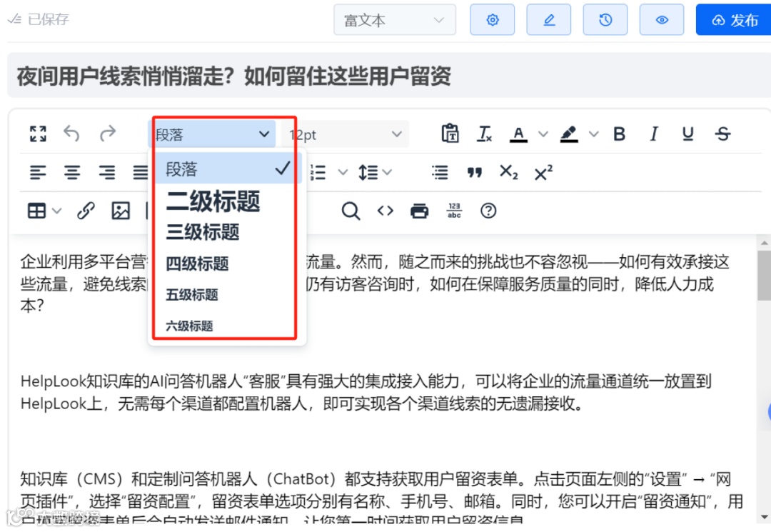Insert a blockquote
Image resolution: width=771 pixels, height=532 pixels.
pyautogui.click(x=474, y=171)
